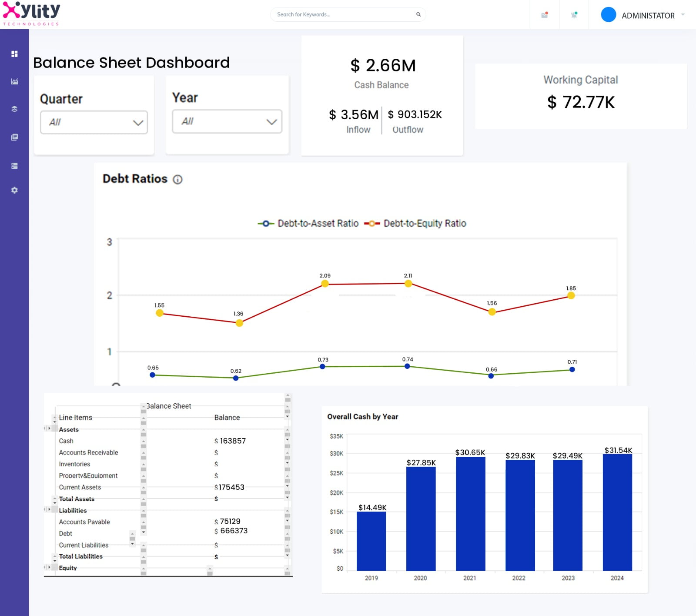Screen dimensions: 696x616
Task: Click the search magnifier icon
Action: tap(418, 14)
